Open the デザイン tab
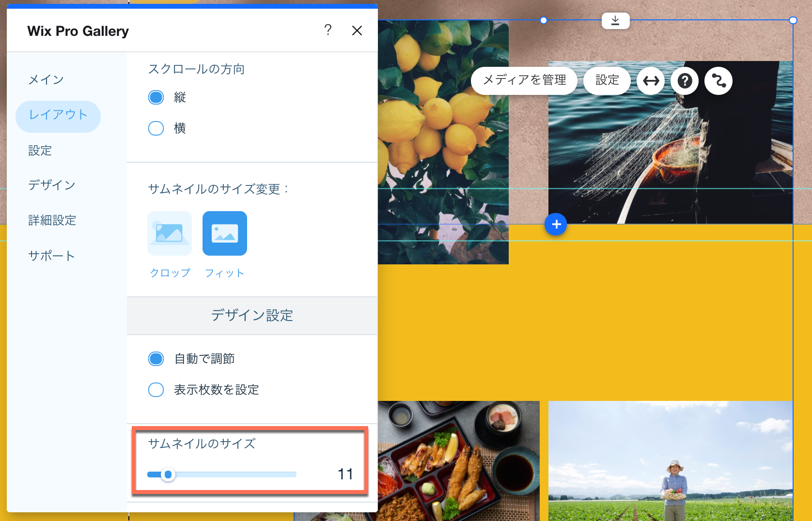The height and width of the screenshot is (521, 812). [x=52, y=185]
